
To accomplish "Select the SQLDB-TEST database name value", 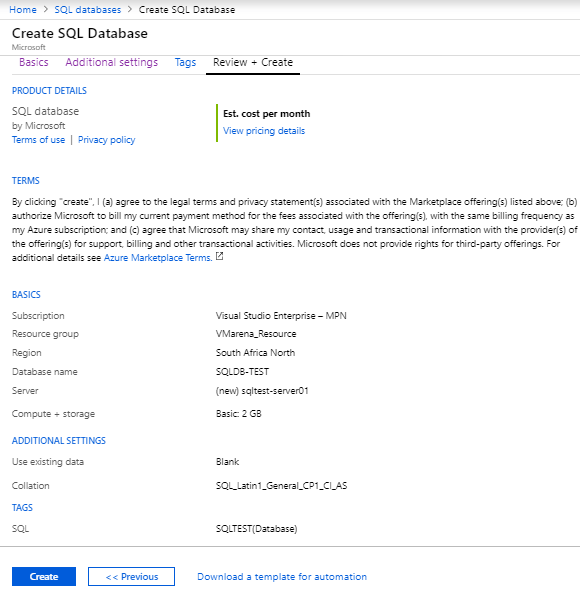I will pos(242,372).
